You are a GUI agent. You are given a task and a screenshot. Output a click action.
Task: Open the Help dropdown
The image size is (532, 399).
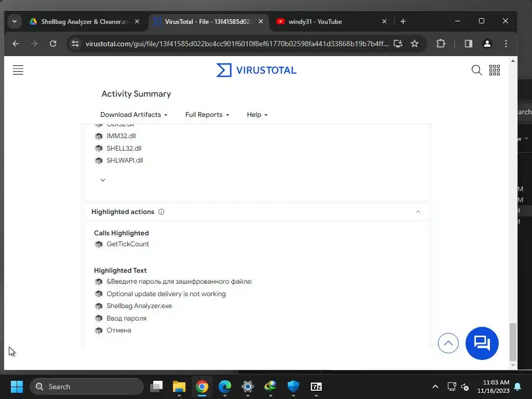pyautogui.click(x=257, y=115)
